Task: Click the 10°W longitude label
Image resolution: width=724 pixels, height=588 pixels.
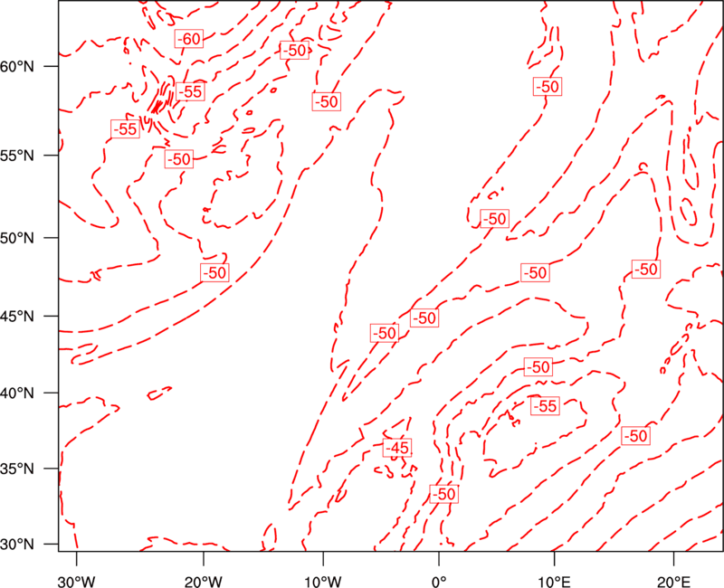Action: [323, 582]
